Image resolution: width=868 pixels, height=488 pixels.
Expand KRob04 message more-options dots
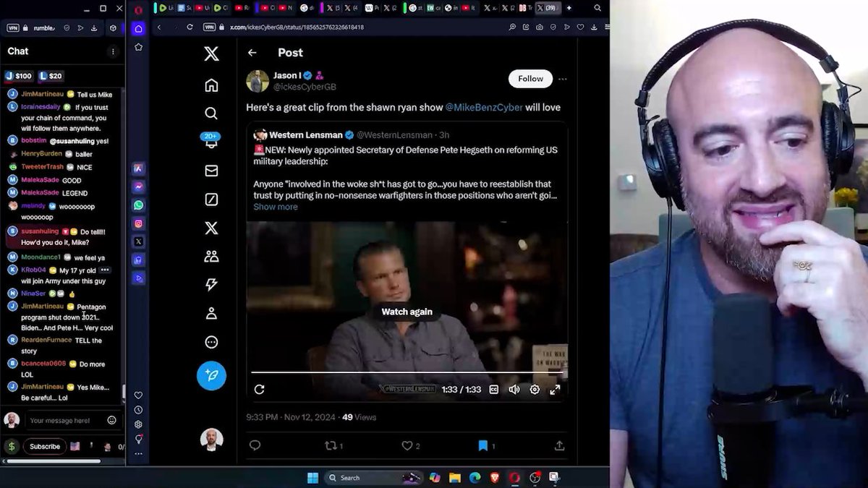(105, 270)
